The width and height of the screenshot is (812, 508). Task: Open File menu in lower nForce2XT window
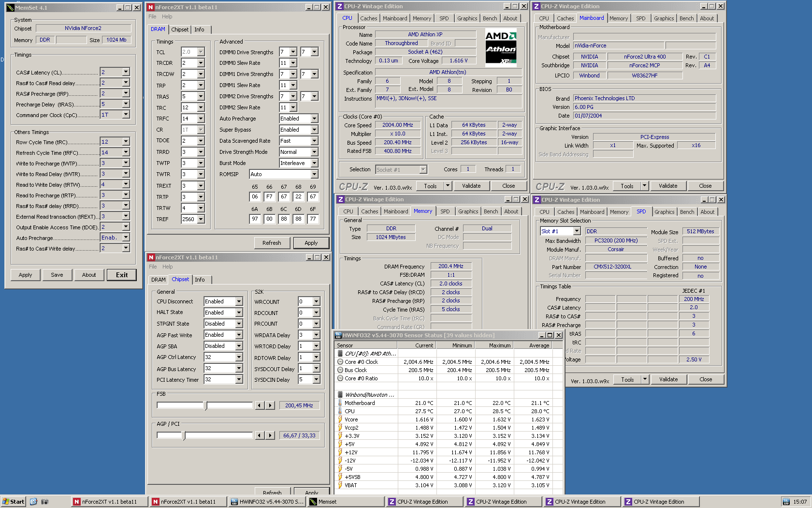pyautogui.click(x=153, y=267)
